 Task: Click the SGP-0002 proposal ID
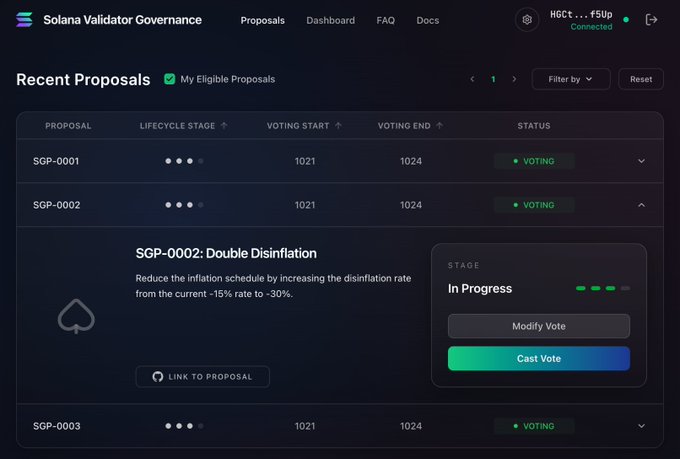[x=56, y=205]
